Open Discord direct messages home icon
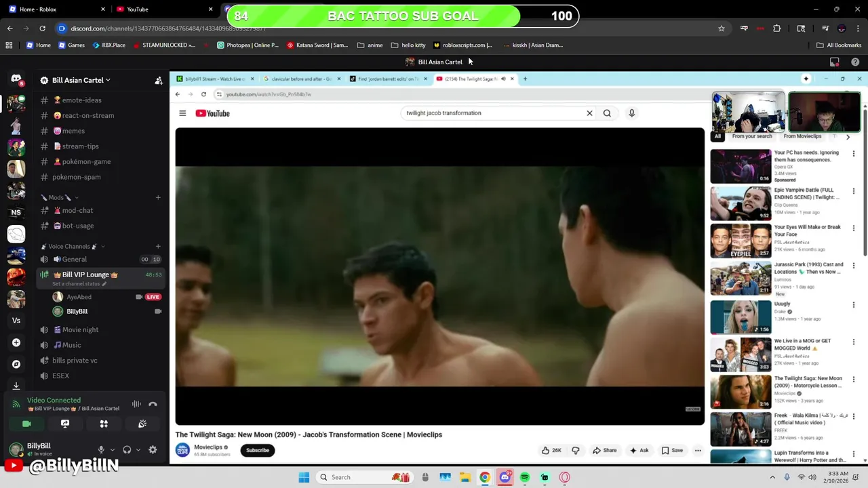This screenshot has height=488, width=868. point(16,80)
